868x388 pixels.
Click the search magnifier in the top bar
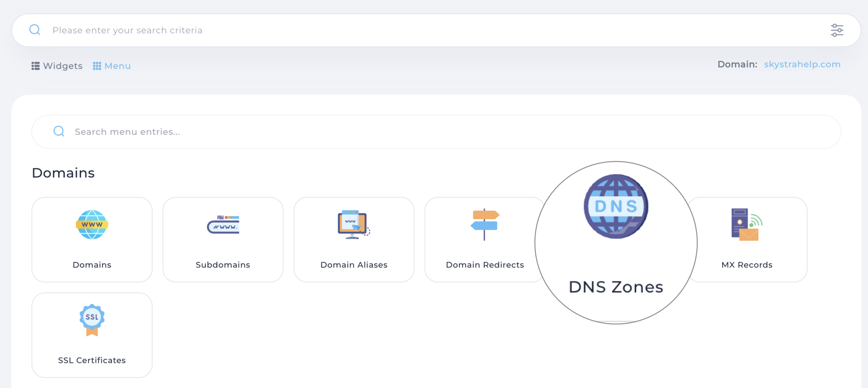click(35, 30)
